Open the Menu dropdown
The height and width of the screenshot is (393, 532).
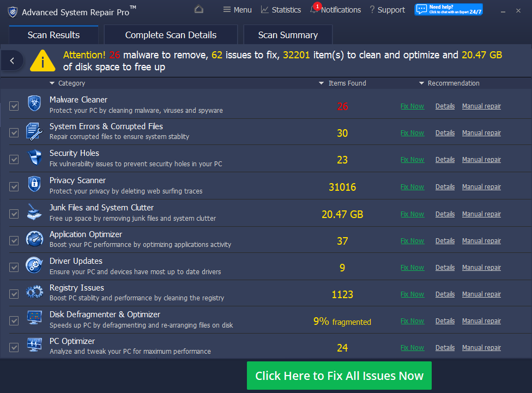tap(238, 10)
